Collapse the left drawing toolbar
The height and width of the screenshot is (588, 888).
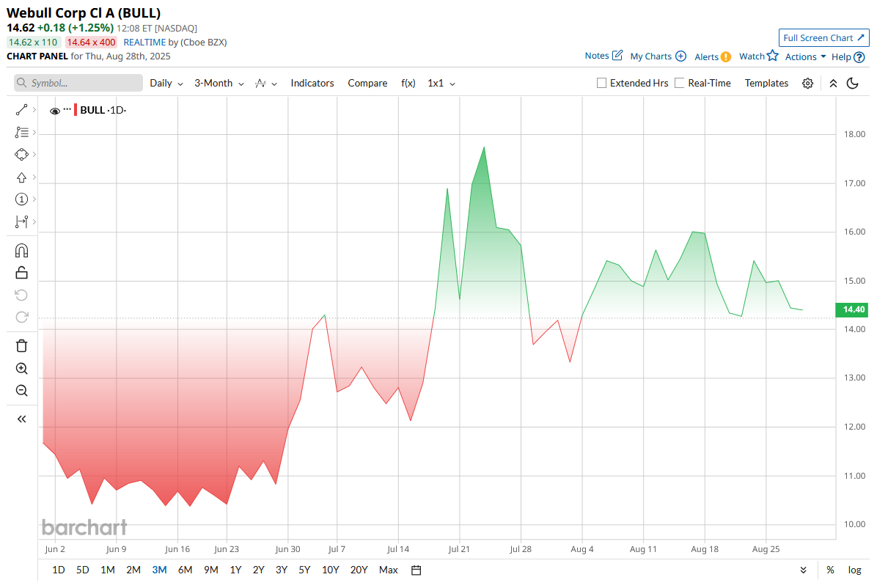(x=21, y=419)
